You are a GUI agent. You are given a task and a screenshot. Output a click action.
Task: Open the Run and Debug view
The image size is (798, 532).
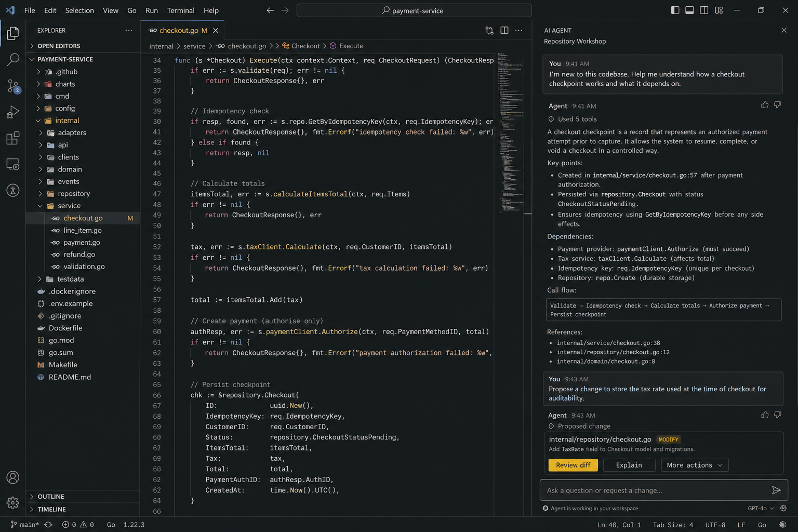pyautogui.click(x=13, y=112)
